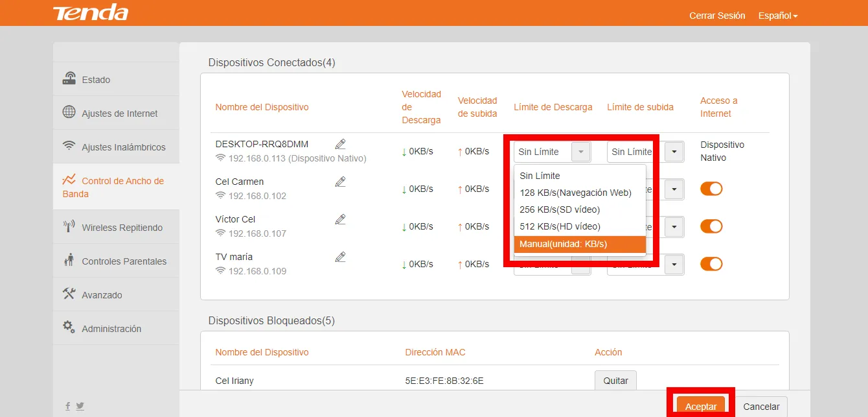Open the Twitter icon link in sidebar
The width and height of the screenshot is (868, 417).
(80, 406)
